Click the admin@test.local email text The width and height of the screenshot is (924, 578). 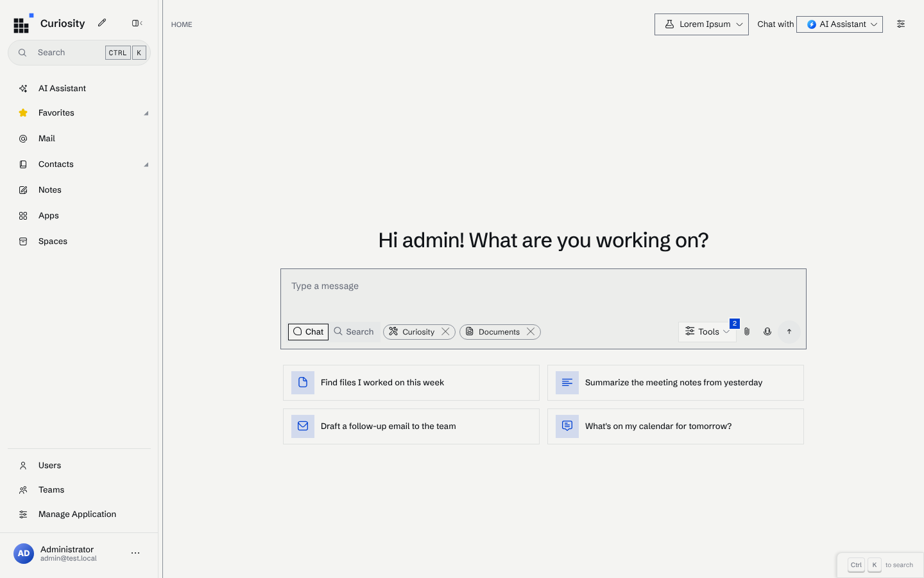tap(69, 559)
